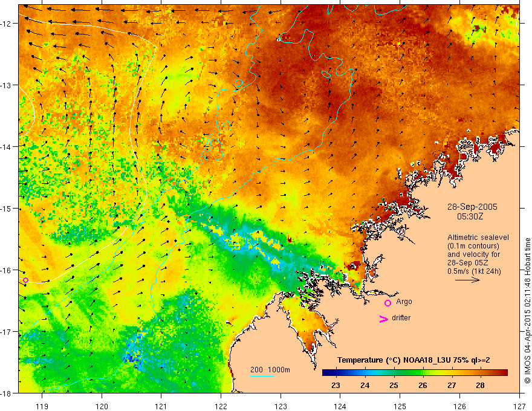The image size is (532, 411).
Task: Click longitude axis label 124
Action: pos(340,406)
